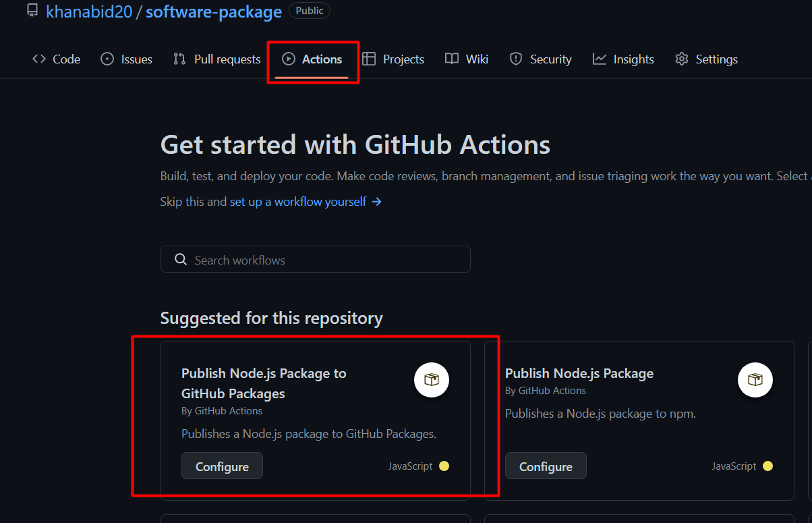
Task: Configure Publish Node.js Package to npm
Action: click(x=546, y=466)
